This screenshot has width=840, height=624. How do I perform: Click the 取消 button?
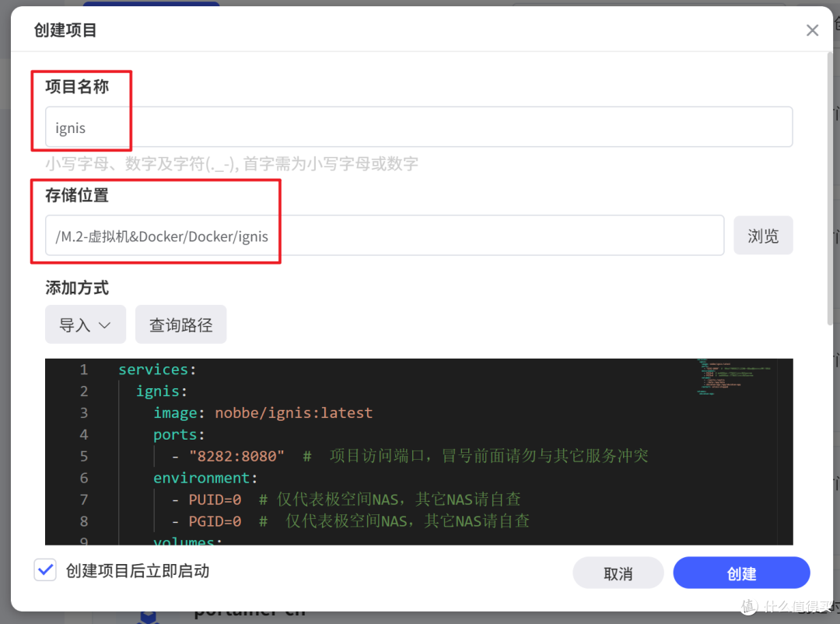pyautogui.click(x=618, y=573)
